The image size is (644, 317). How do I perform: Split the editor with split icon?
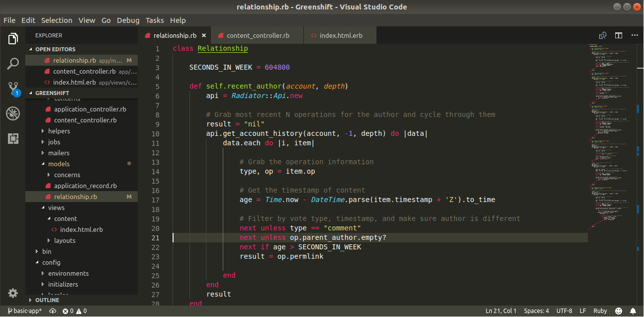tap(619, 35)
